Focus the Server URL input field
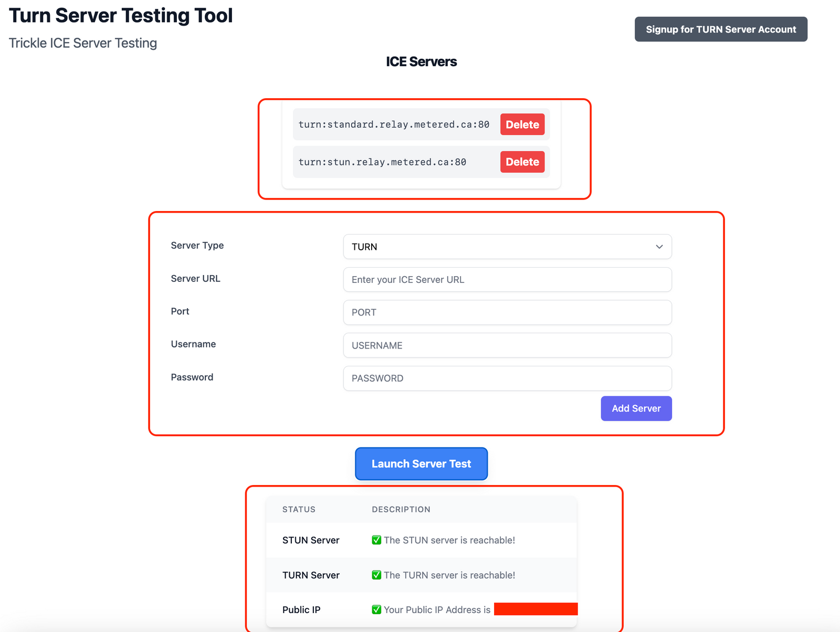 pos(507,280)
